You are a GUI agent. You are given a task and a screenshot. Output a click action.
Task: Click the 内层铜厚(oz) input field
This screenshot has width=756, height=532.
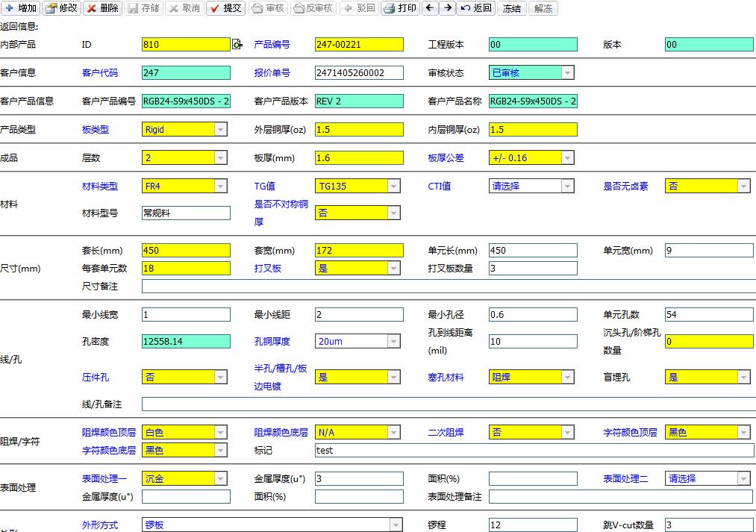click(x=533, y=130)
